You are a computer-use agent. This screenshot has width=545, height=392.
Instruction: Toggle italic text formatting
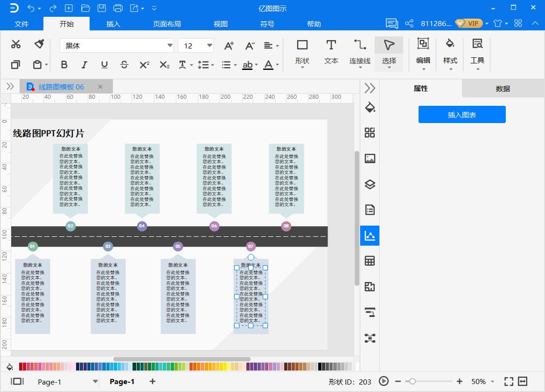pyautogui.click(x=84, y=65)
